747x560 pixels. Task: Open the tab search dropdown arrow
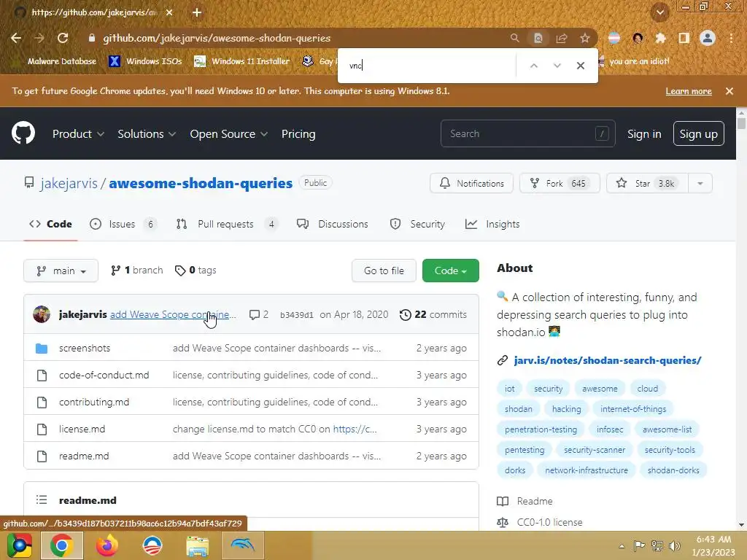tap(659, 12)
